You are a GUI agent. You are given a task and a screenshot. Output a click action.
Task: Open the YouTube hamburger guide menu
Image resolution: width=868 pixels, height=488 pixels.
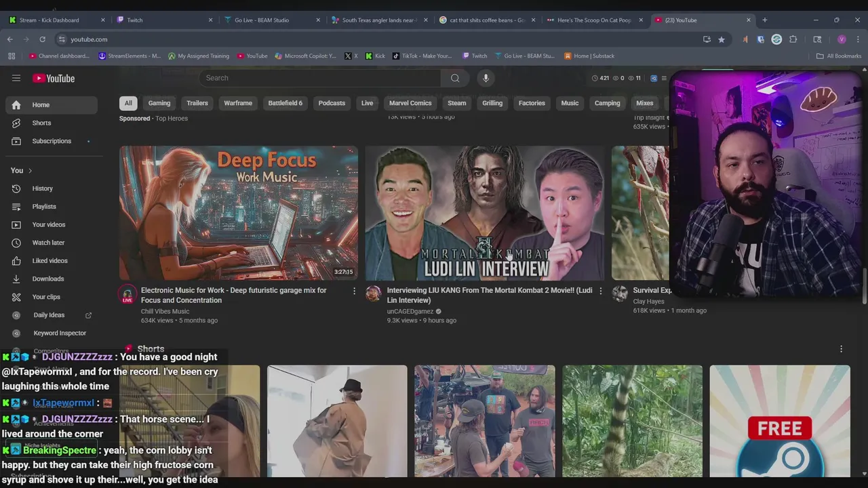pyautogui.click(x=16, y=78)
